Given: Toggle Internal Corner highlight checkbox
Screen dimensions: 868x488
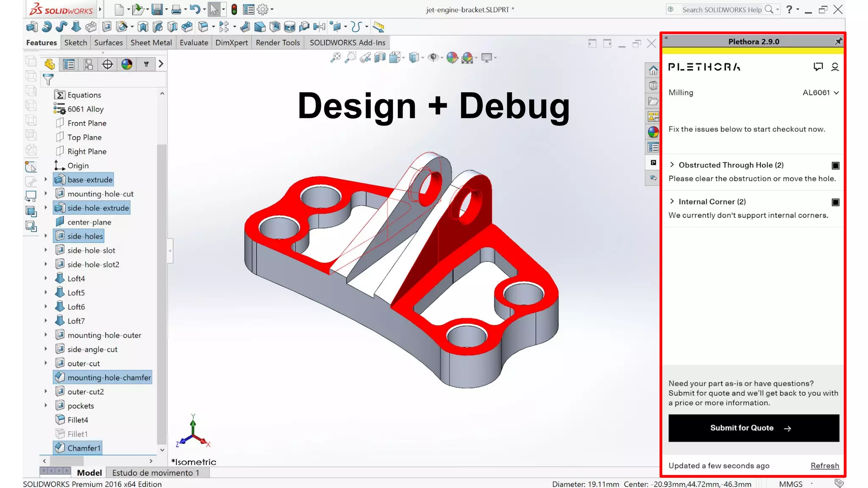Looking at the screenshot, I should click(835, 202).
